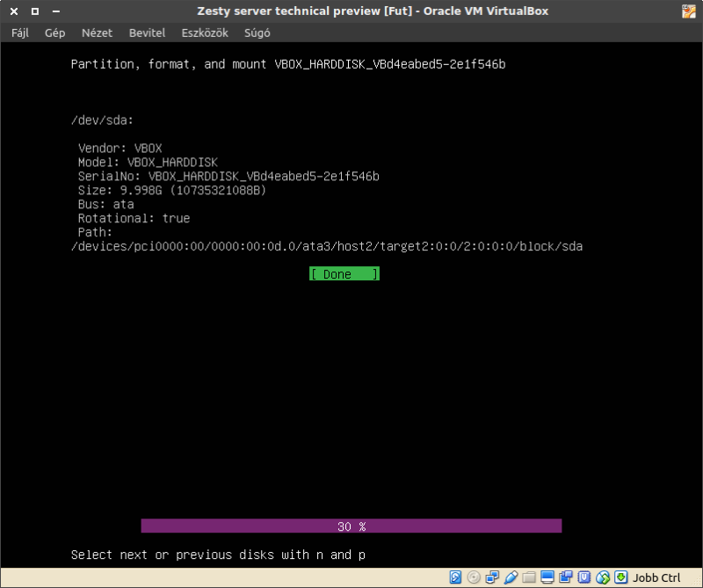Click the /dev/sda: heading text
The width and height of the screenshot is (703, 588).
click(x=102, y=120)
